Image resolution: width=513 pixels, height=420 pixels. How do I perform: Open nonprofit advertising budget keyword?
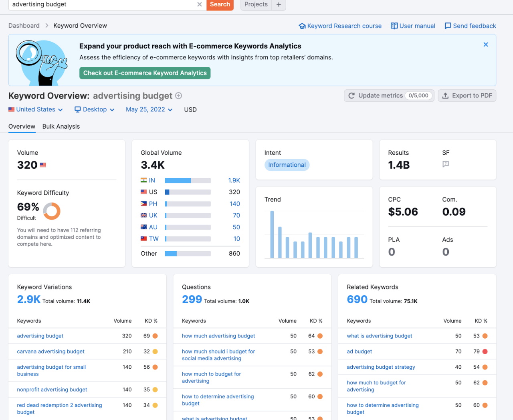[x=52, y=390]
